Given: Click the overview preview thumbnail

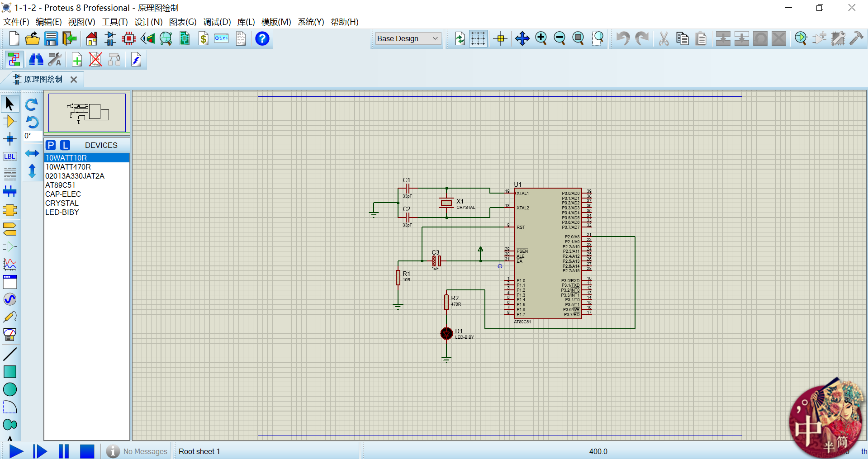Looking at the screenshot, I should click(x=87, y=113).
